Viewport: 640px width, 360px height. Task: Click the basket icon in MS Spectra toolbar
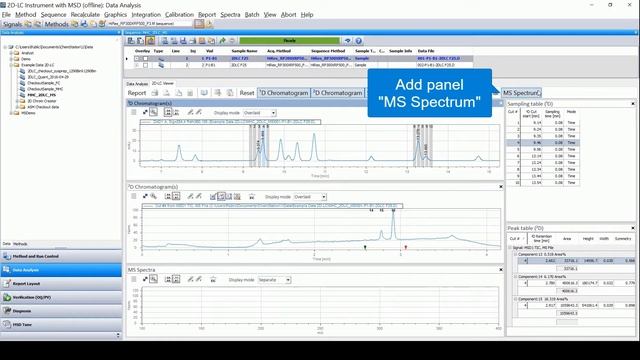(x=213, y=280)
